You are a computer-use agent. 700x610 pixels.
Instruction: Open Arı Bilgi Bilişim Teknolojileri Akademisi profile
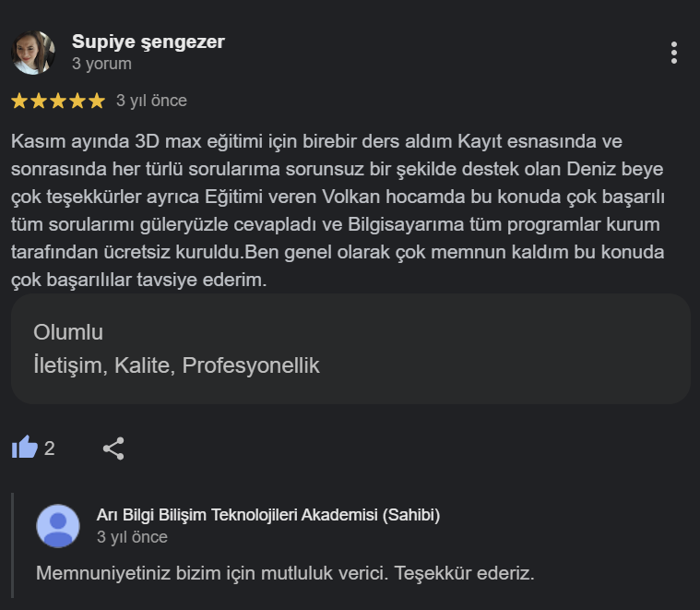[x=267, y=515]
